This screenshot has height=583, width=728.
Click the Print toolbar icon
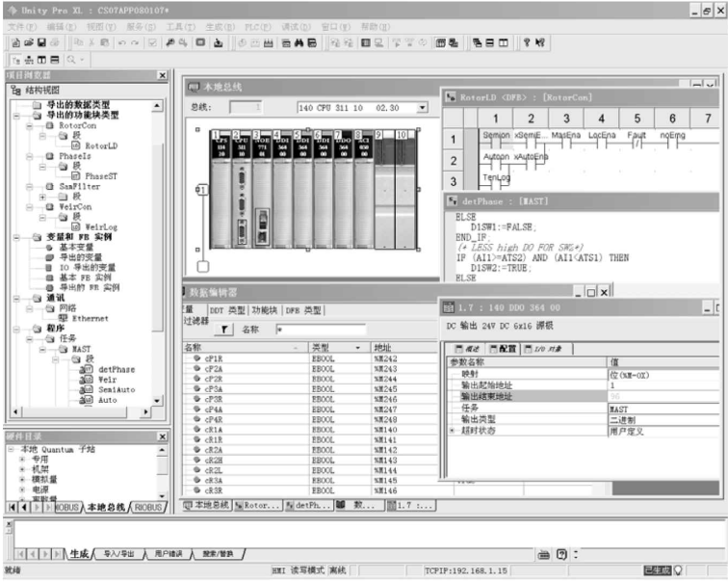point(55,42)
